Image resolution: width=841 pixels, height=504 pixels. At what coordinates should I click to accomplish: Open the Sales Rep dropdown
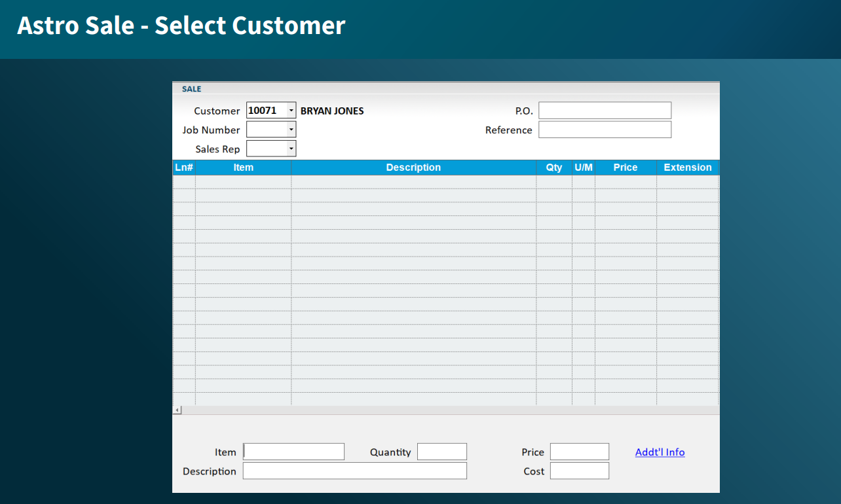291,149
